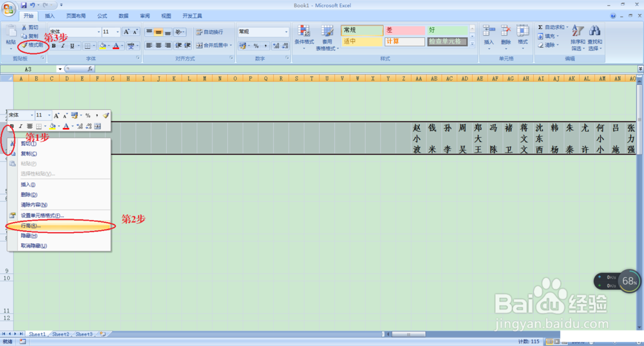This screenshot has width=644, height=346.
Task: Click the ribbon percent style button
Action: (256, 46)
